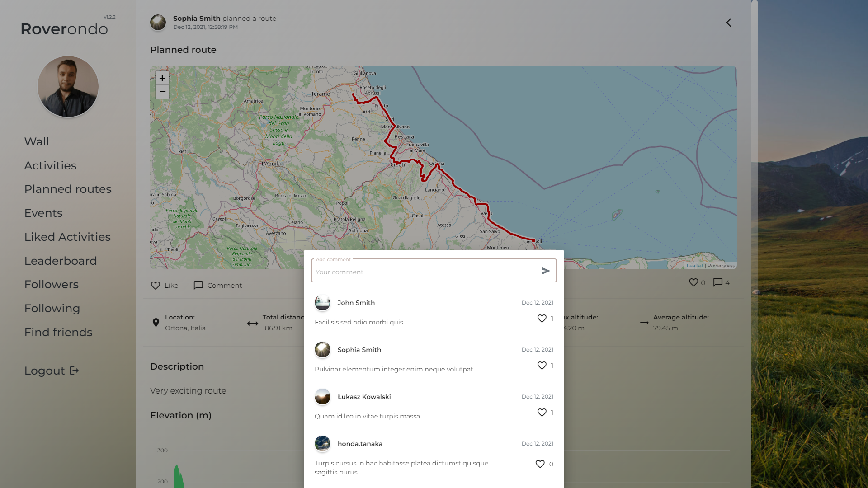Open Find friends page
The image size is (868, 488).
coord(58,333)
